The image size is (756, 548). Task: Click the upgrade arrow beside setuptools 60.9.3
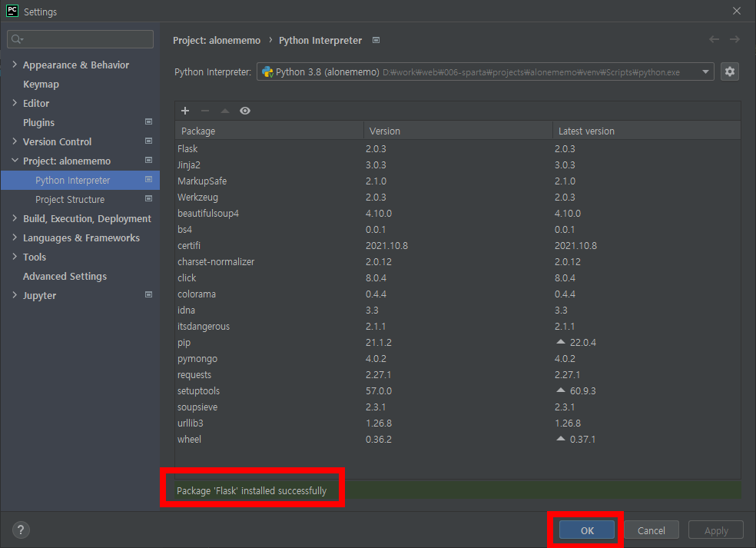(x=560, y=390)
